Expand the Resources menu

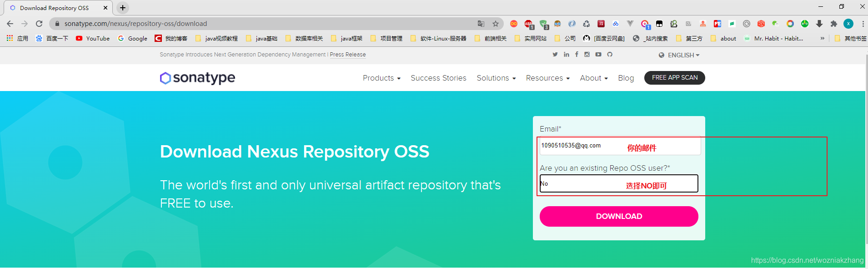[x=547, y=78]
